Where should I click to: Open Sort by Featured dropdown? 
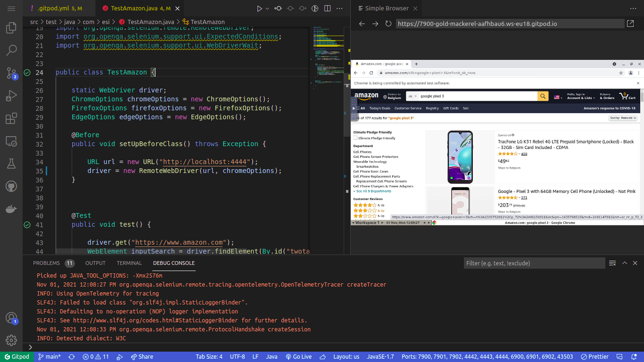(623, 118)
